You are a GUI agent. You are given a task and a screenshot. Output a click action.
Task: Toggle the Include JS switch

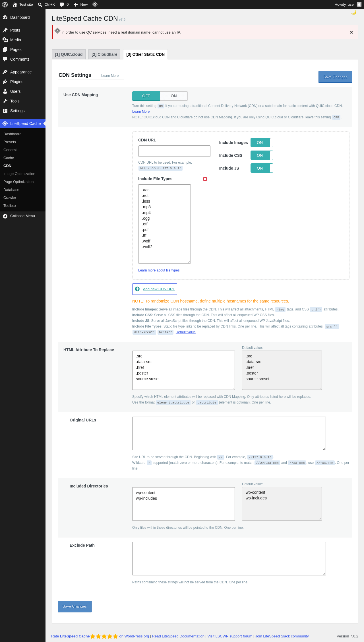262,168
